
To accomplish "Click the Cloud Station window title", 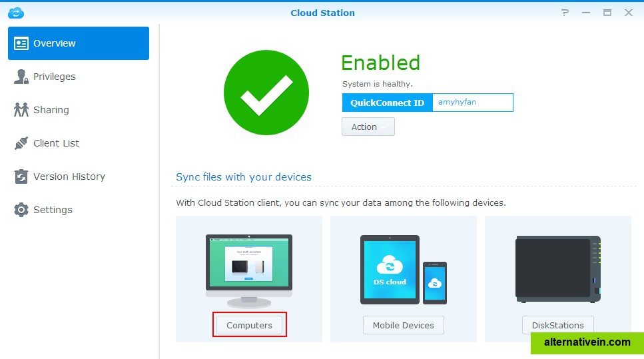I will click(323, 13).
